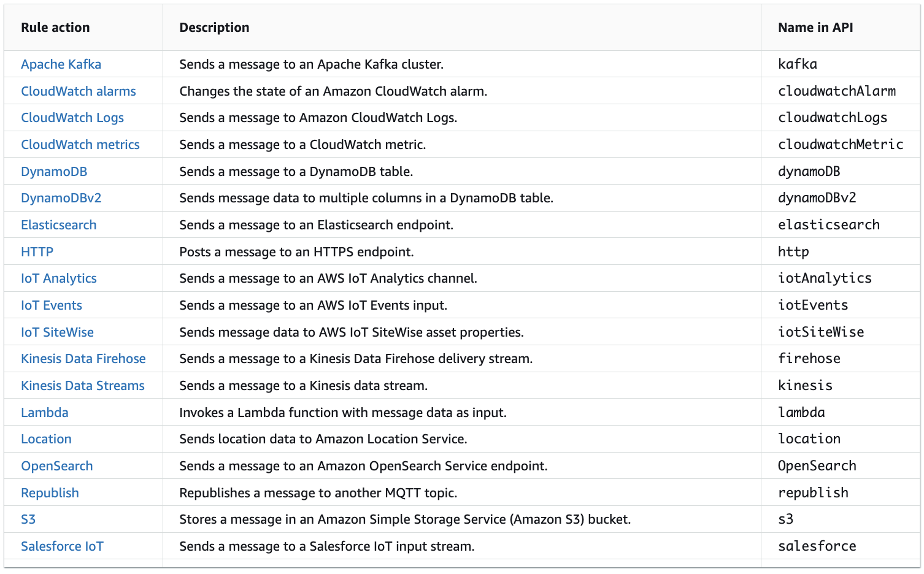Click the Republish link
Image resolution: width=924 pixels, height=574 pixels.
(50, 493)
